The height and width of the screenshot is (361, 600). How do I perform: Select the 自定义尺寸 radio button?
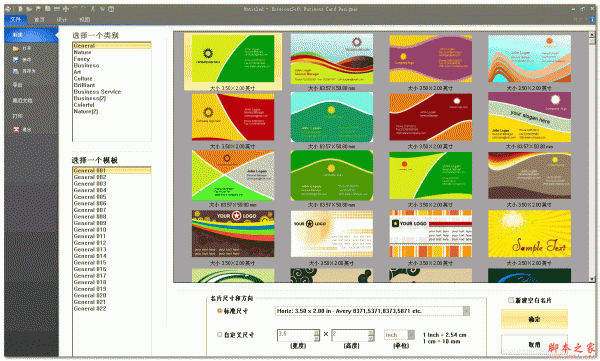click(x=220, y=335)
